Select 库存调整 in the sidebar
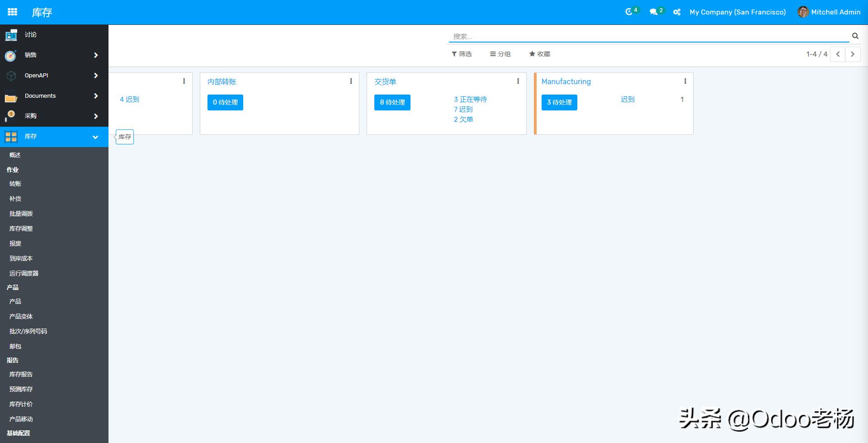868x443 pixels. pos(21,229)
